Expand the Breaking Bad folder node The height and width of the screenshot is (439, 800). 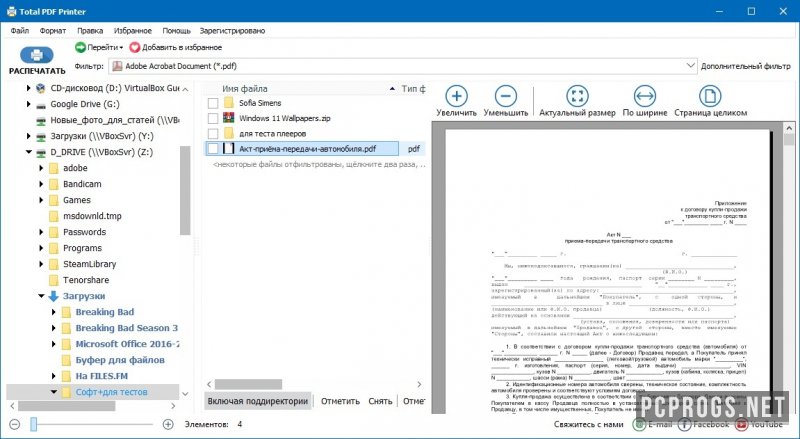[53, 312]
